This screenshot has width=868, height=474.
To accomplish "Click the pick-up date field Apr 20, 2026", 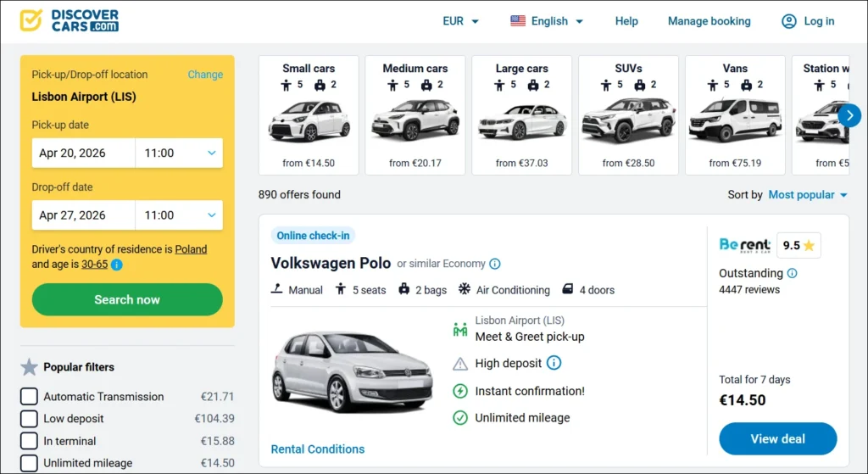I will [84, 153].
